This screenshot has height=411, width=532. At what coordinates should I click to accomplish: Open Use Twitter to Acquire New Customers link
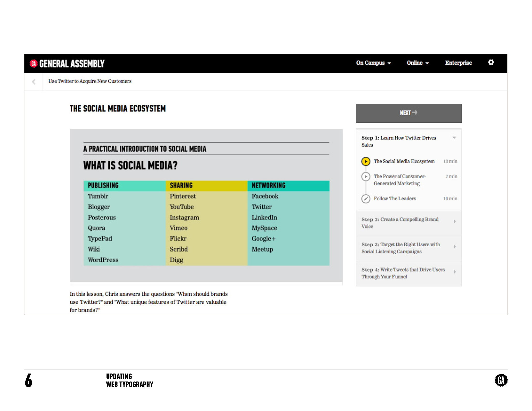pyautogui.click(x=90, y=81)
